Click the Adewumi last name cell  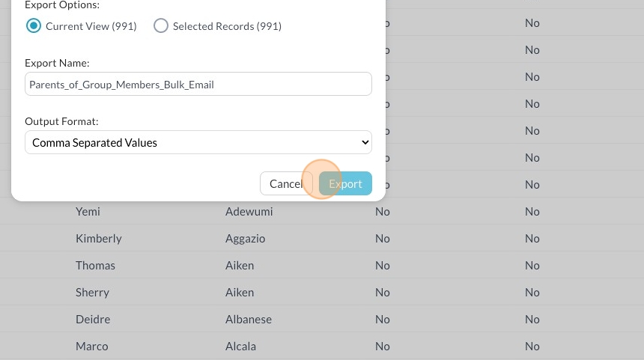click(249, 212)
